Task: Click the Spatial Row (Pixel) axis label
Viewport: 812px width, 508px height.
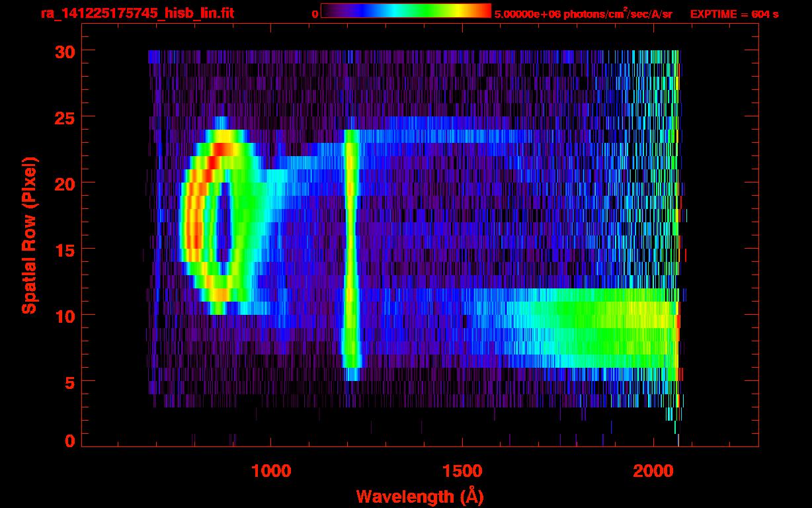Action: (x=28, y=235)
